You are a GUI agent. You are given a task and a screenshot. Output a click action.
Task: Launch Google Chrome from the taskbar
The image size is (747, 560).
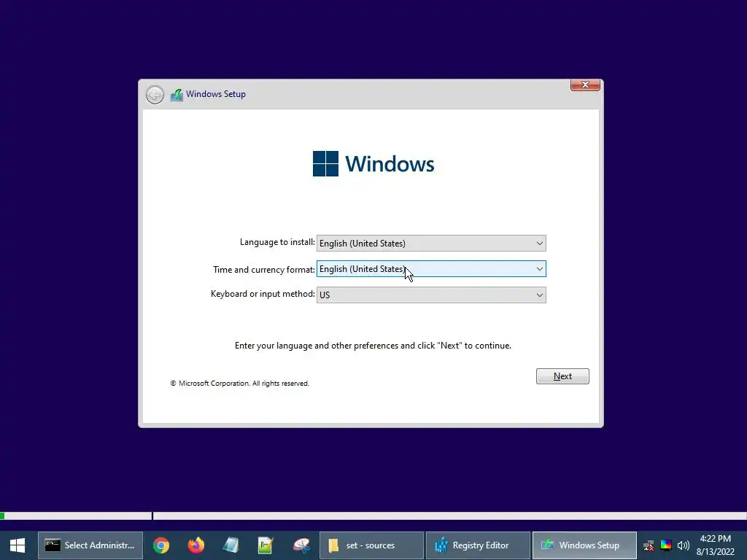click(x=161, y=545)
